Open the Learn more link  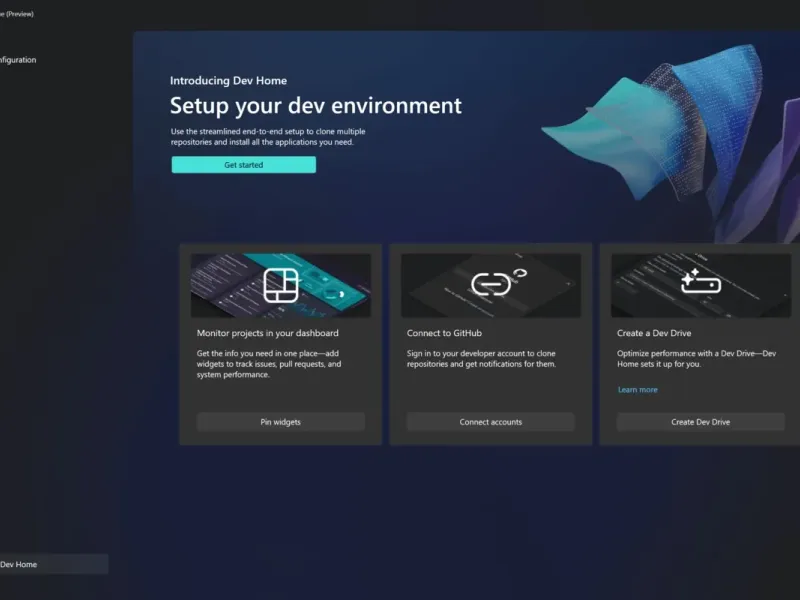point(638,390)
